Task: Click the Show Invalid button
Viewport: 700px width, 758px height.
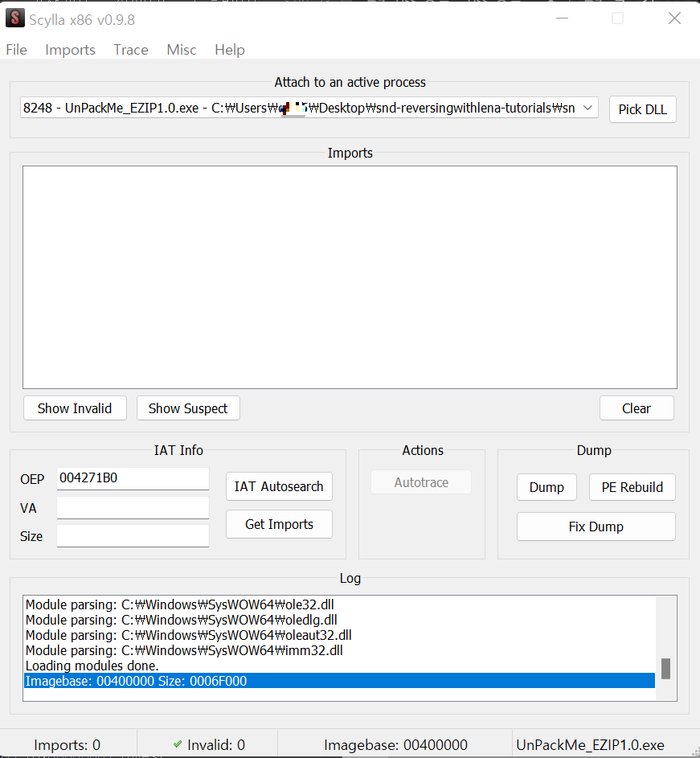Action: [75, 408]
